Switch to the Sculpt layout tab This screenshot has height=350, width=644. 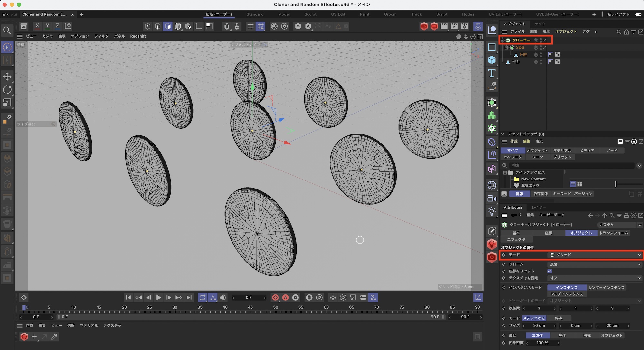point(310,14)
